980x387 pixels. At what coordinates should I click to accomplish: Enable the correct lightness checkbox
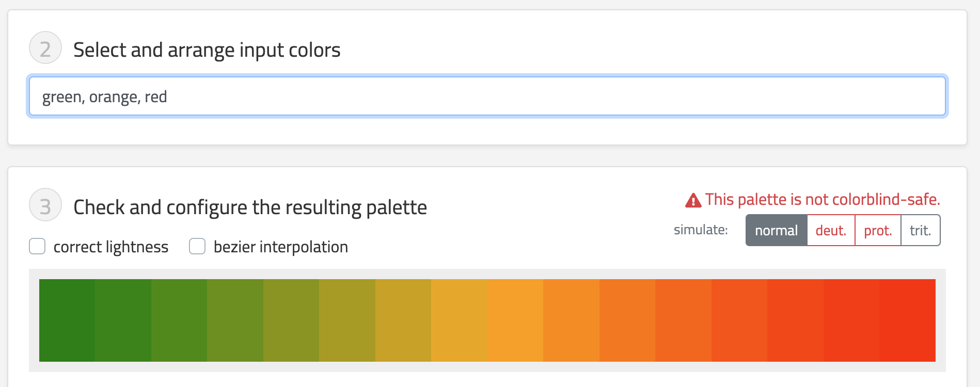pyautogui.click(x=37, y=246)
